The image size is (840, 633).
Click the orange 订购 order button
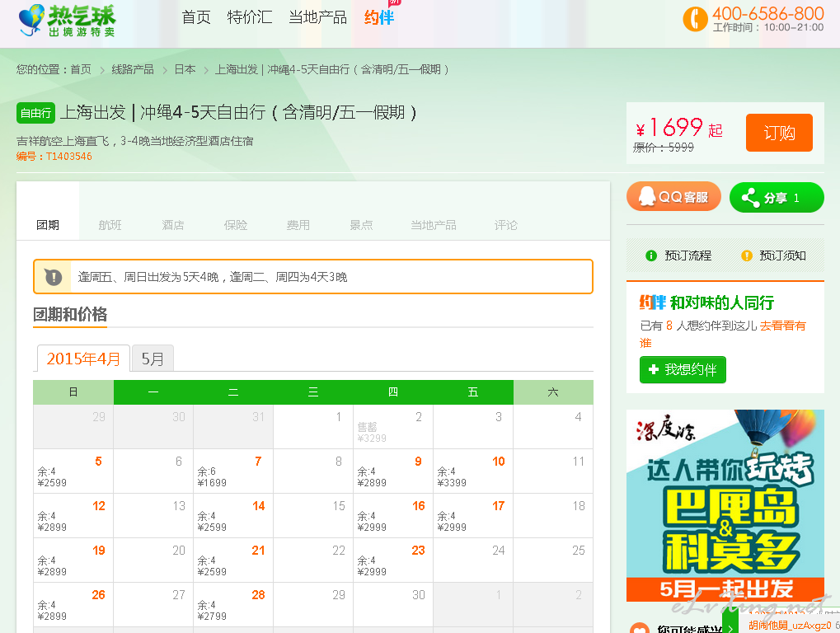(779, 133)
